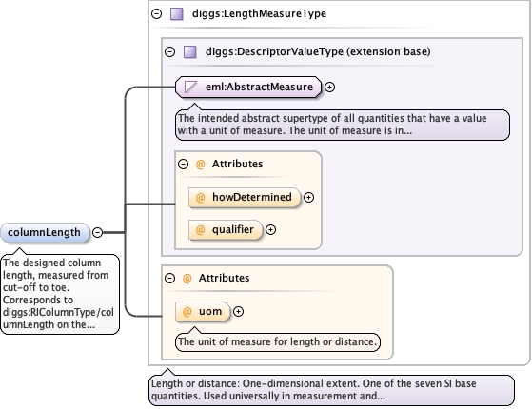Image resolution: width=532 pixels, height=409 pixels.
Task: Collapse the diggs:LengthMeasureType container
Action: (156, 14)
